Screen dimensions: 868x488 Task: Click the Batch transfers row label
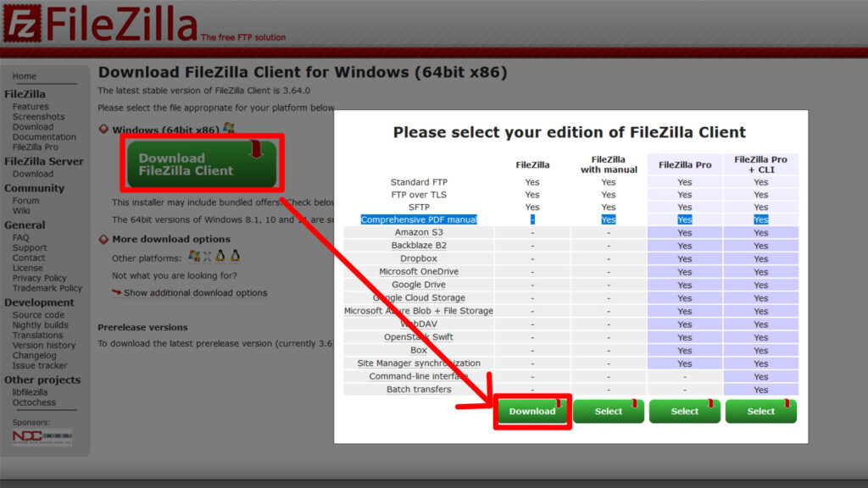coord(419,390)
